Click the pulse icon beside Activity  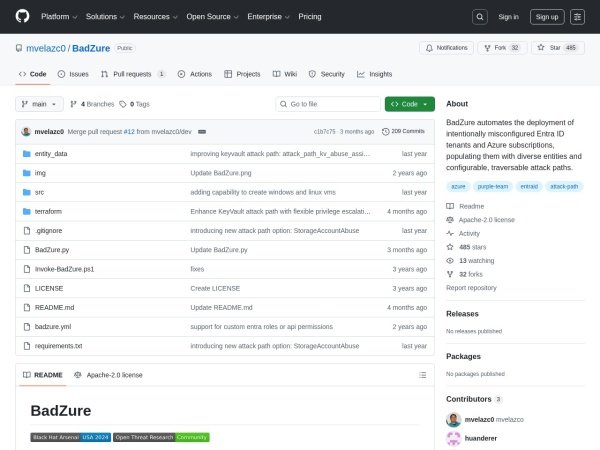coord(450,233)
